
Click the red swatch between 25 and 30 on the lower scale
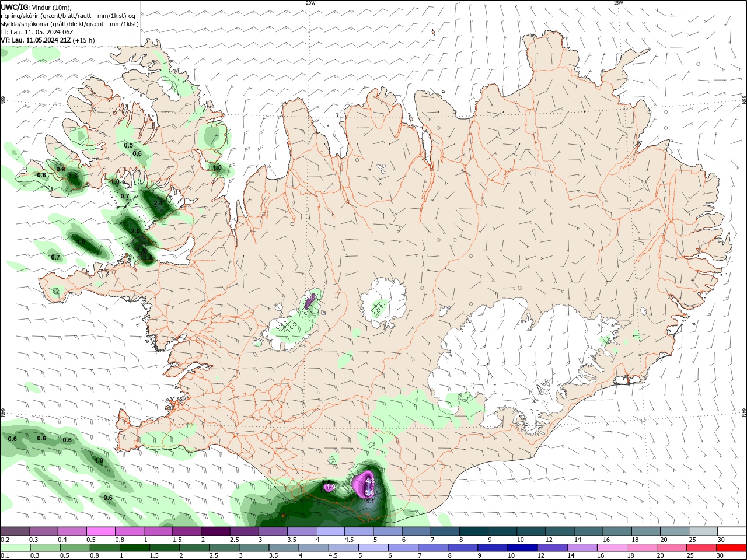tap(702, 548)
